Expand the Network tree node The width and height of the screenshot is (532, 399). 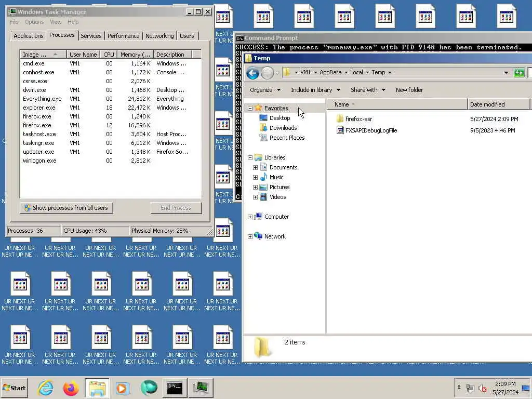[x=250, y=236]
